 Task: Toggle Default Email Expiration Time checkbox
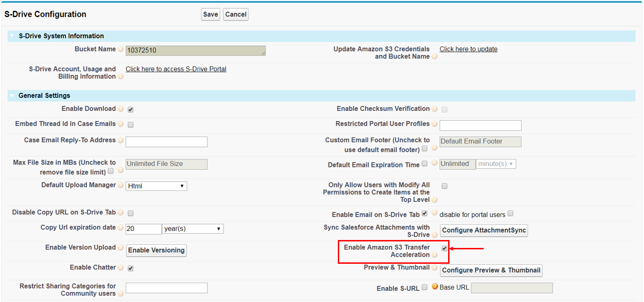tap(424, 164)
